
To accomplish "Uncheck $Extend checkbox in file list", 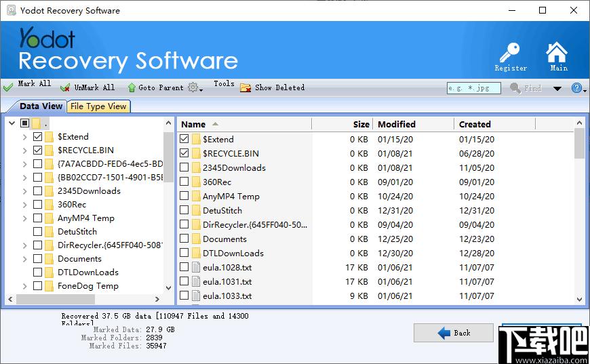I will pyautogui.click(x=184, y=139).
